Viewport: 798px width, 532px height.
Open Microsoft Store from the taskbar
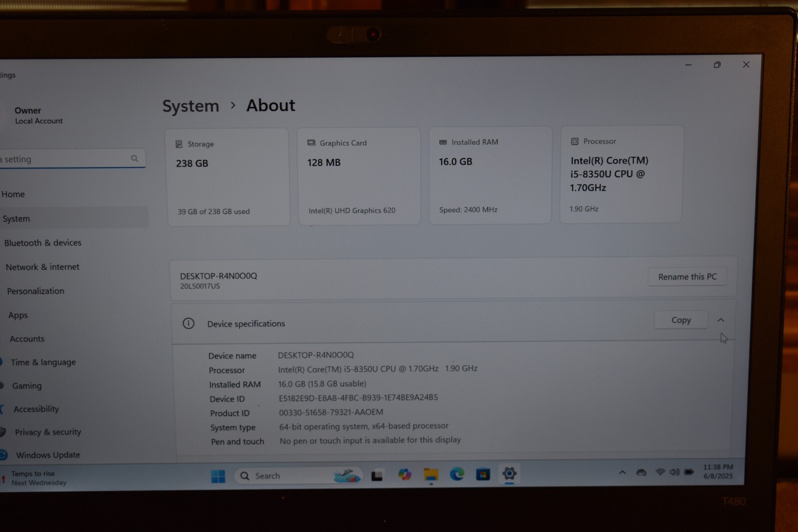[483, 474]
